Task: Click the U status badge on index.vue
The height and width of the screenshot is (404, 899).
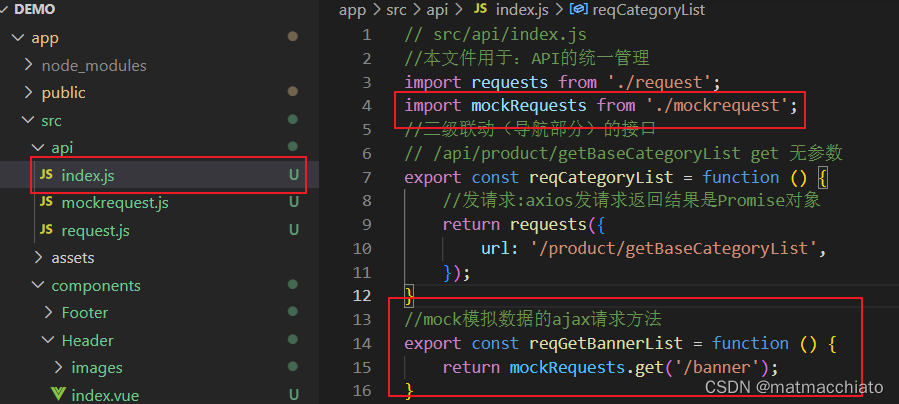Action: tap(294, 395)
